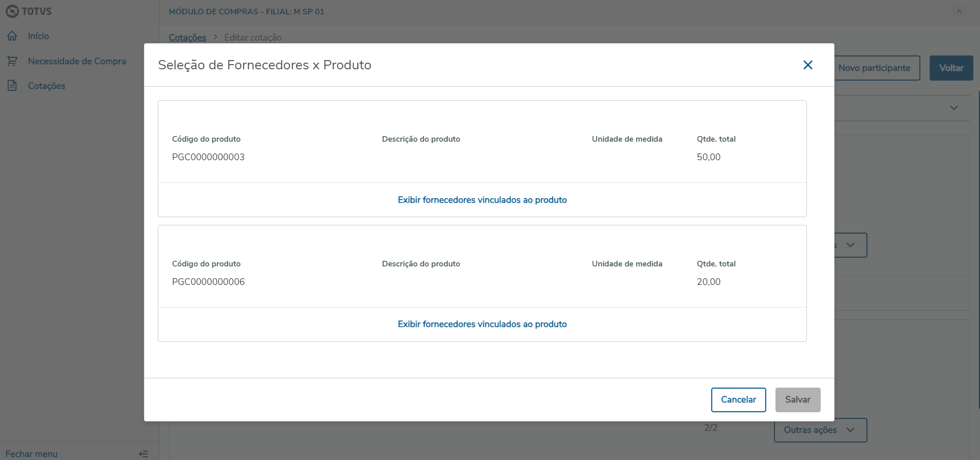Select Necessidade de Compra menu item

(77, 61)
